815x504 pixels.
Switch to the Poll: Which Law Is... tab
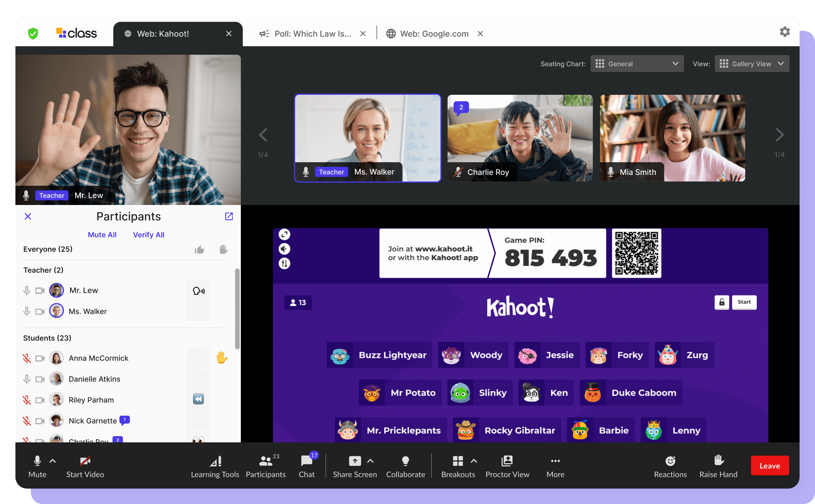(x=305, y=34)
